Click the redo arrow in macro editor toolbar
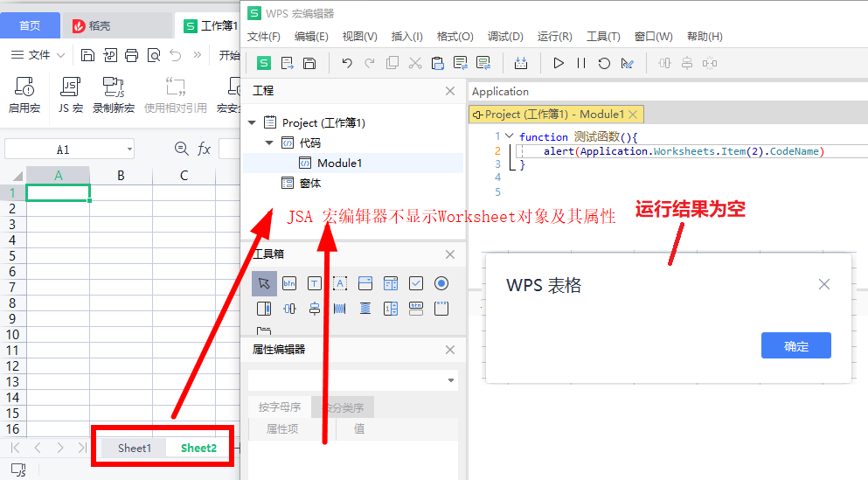 coord(369,63)
